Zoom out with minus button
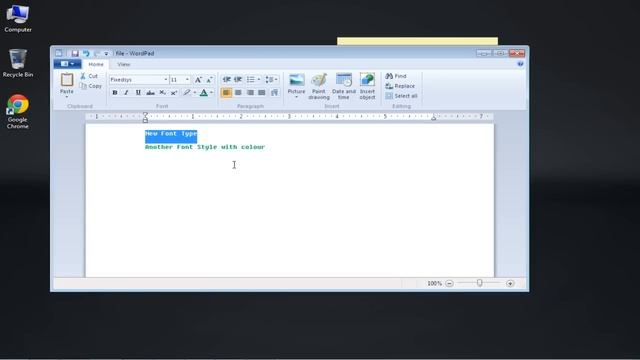Image resolution: width=640 pixels, height=360 pixels. pyautogui.click(x=449, y=283)
